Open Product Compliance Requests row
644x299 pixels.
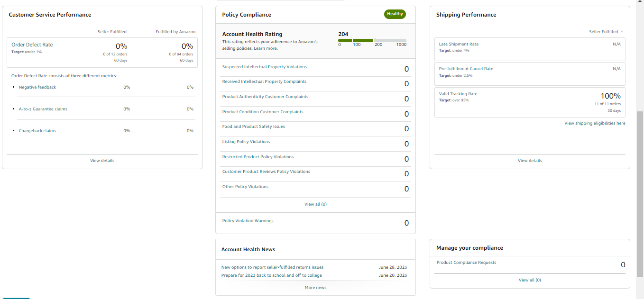click(530, 264)
